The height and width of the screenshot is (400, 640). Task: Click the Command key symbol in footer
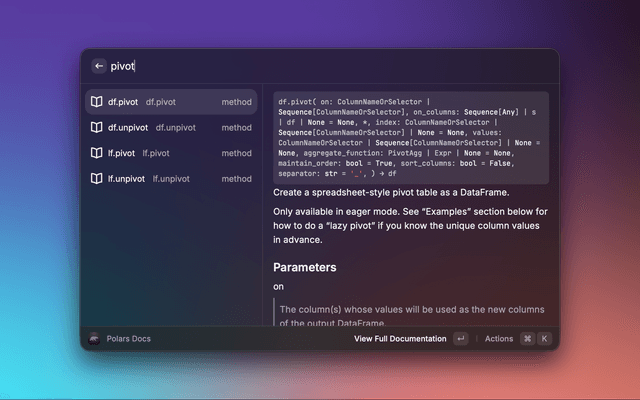tap(527, 339)
